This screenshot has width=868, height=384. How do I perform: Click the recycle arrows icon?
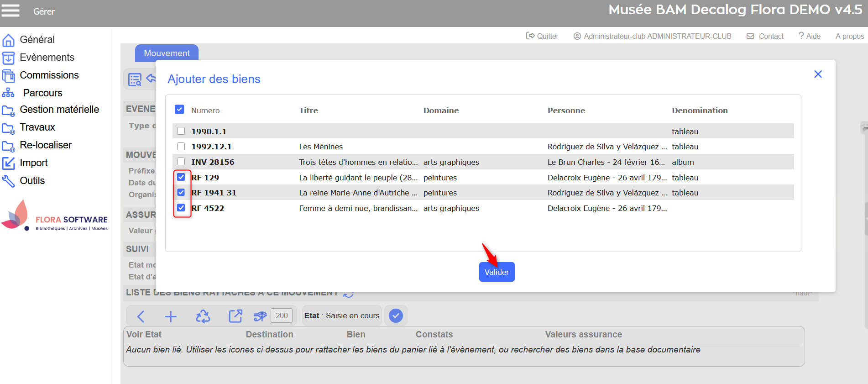203,316
